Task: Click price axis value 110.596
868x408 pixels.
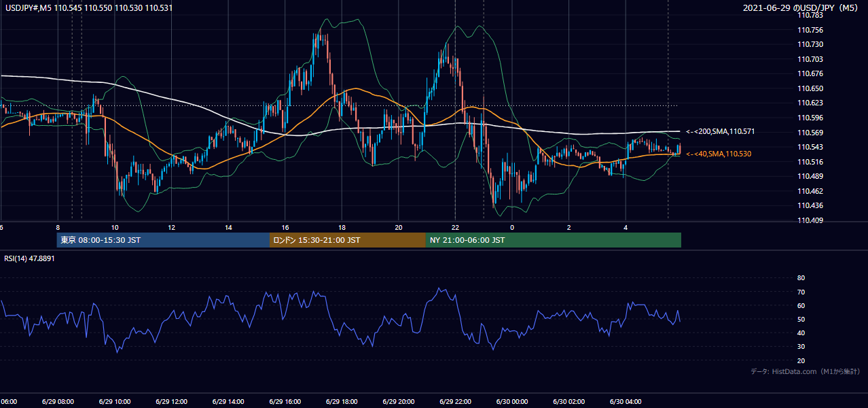Action: pyautogui.click(x=812, y=118)
